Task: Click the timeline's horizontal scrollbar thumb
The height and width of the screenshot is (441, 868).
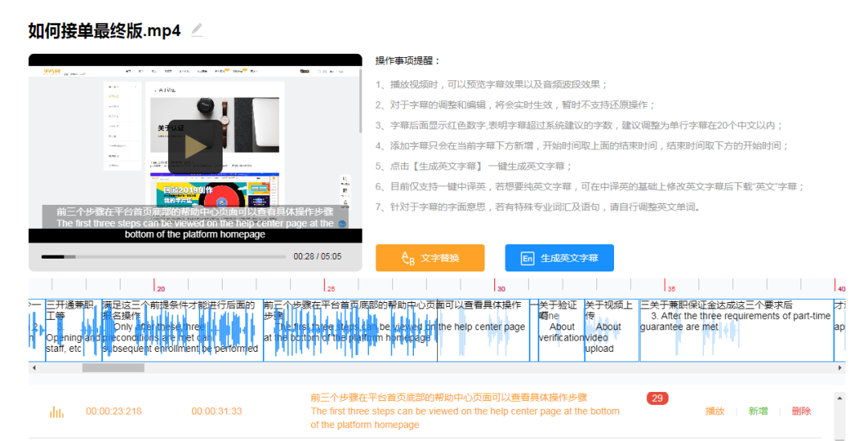Action: click(x=112, y=368)
